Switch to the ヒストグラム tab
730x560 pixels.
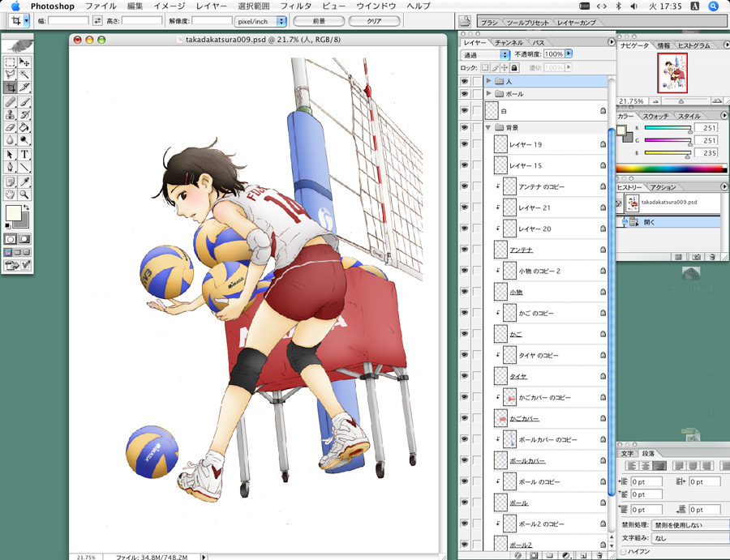[x=693, y=45]
